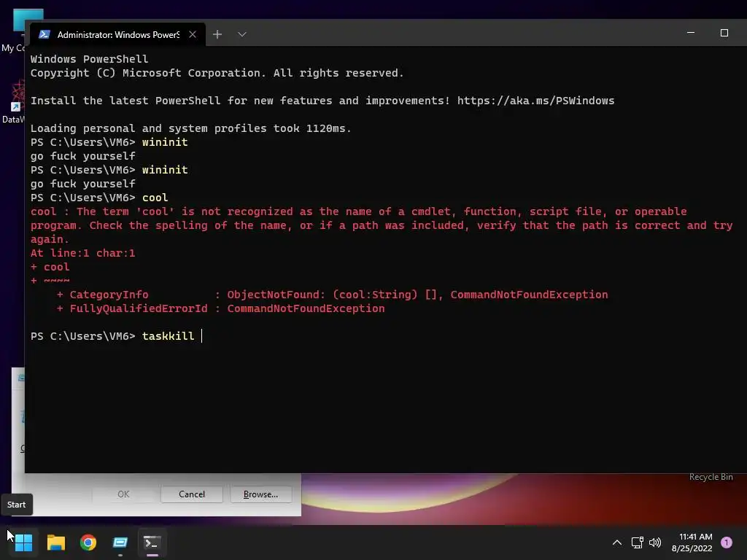The height and width of the screenshot is (560, 747).
Task: Click the Windows Start button on taskbar
Action: pos(23,542)
